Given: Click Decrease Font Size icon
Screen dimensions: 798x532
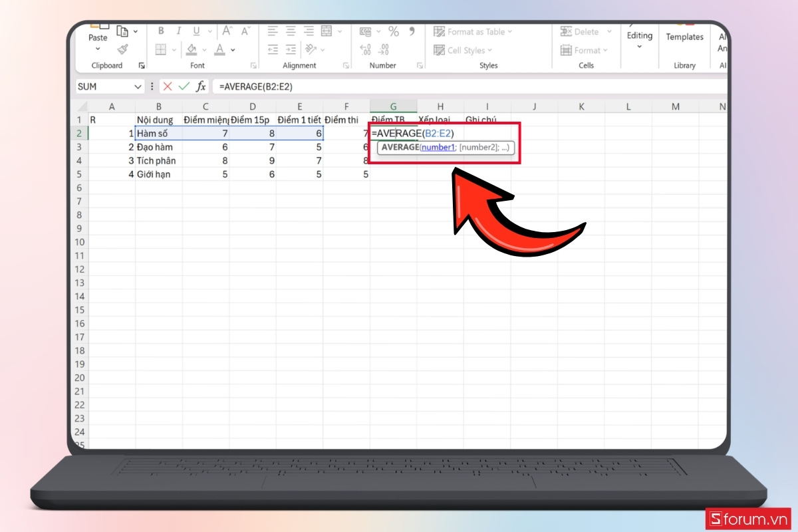Looking at the screenshot, I should (246, 31).
